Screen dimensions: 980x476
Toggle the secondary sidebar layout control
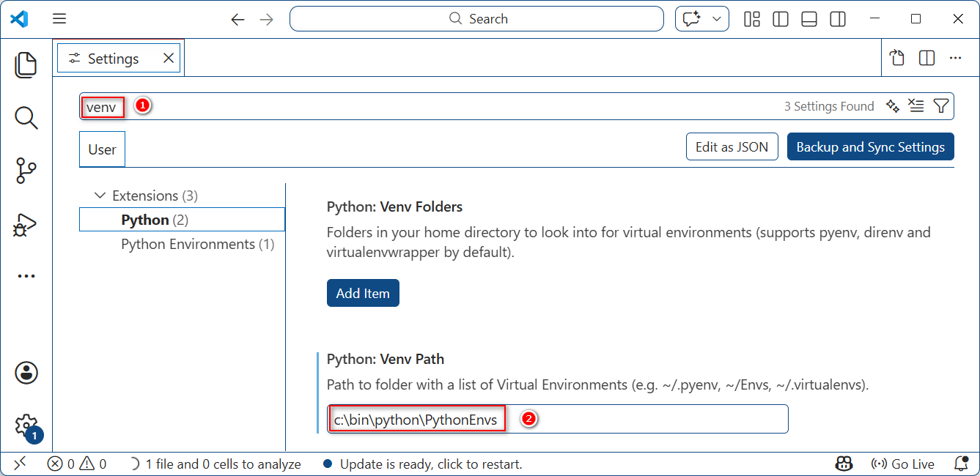[837, 19]
